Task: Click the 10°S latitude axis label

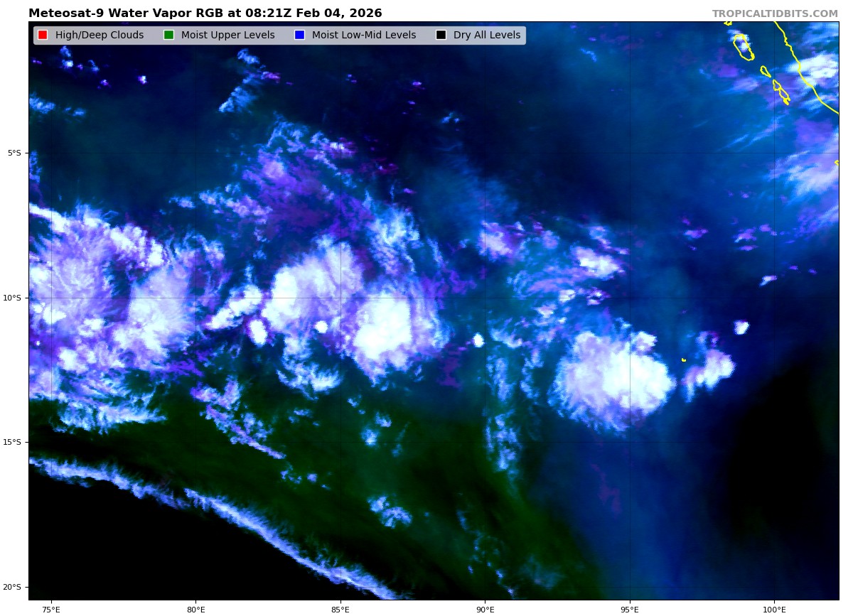Action: (x=12, y=298)
